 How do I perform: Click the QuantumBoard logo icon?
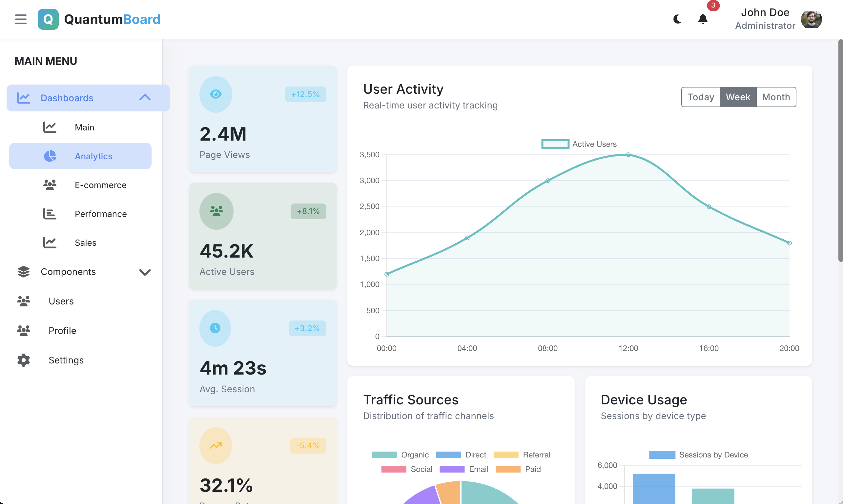tap(48, 19)
